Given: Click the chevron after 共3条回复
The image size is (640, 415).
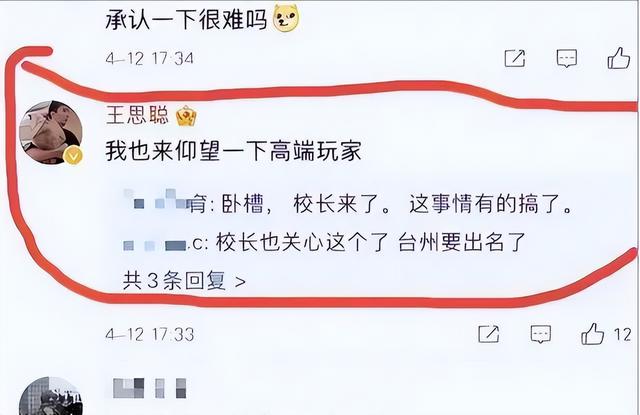Looking at the screenshot, I should click(x=240, y=282).
